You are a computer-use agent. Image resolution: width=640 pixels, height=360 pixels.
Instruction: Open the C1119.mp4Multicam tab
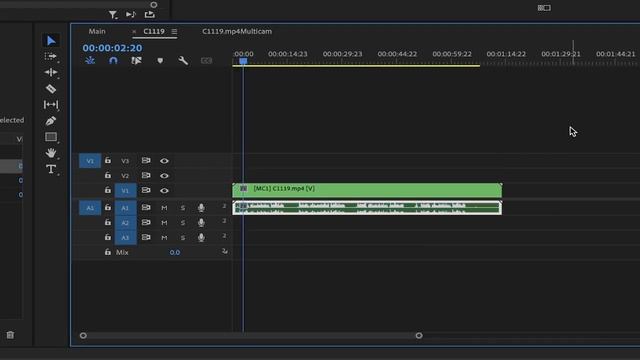tap(237, 31)
